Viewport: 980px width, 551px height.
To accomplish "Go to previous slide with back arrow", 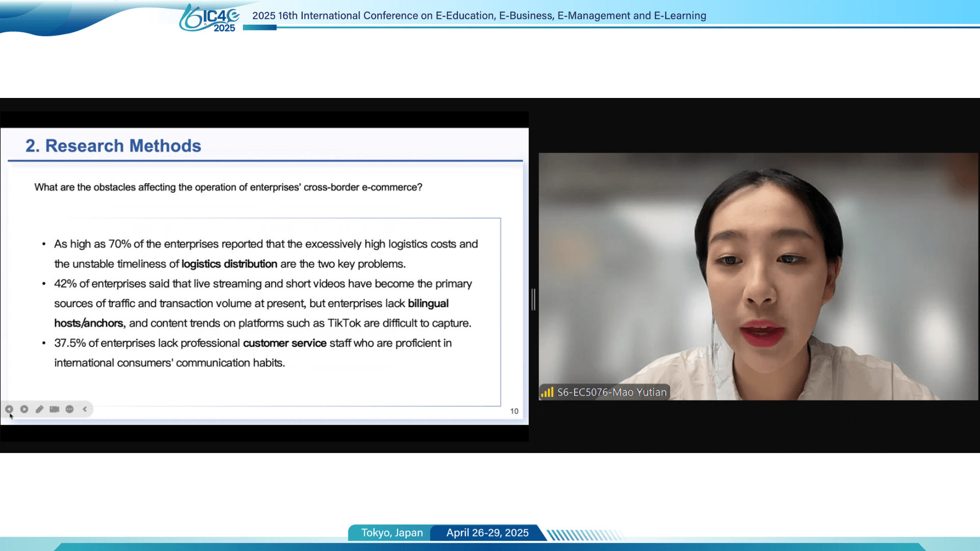I will 9,409.
